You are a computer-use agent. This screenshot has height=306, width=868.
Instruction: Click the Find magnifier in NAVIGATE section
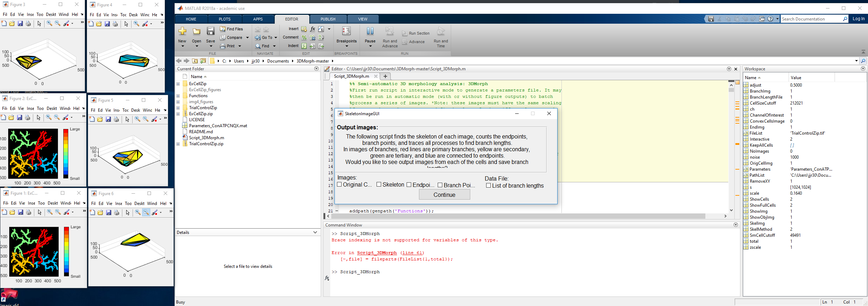coord(258,46)
